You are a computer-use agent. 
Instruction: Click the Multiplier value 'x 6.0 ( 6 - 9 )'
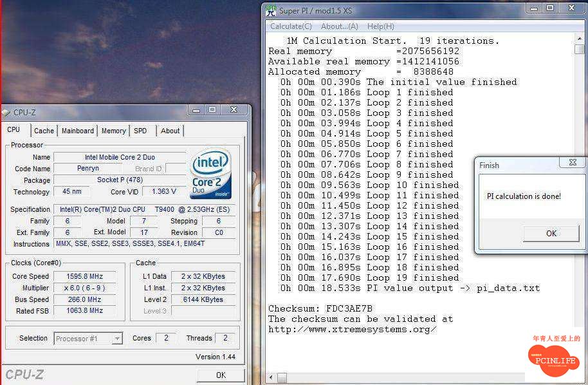[x=85, y=288]
